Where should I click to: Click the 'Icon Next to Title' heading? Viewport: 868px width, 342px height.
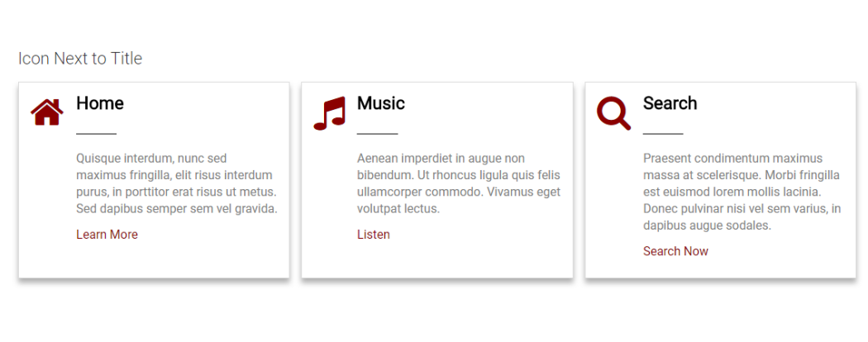80,58
